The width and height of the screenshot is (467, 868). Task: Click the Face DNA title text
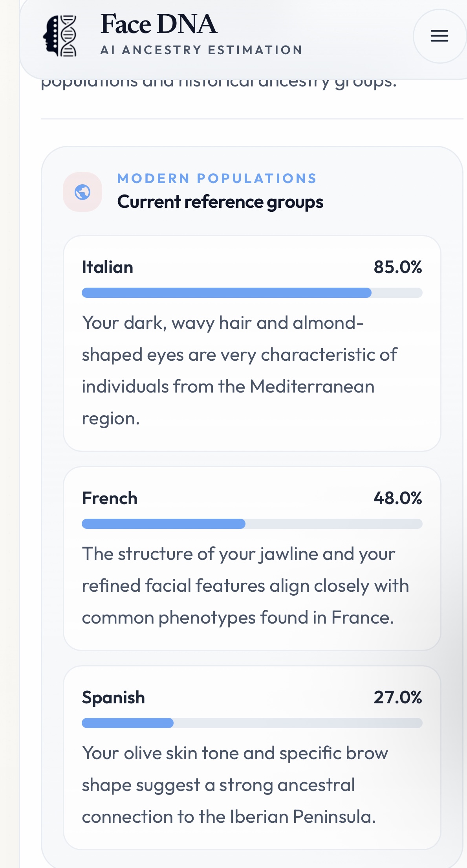pos(159,24)
